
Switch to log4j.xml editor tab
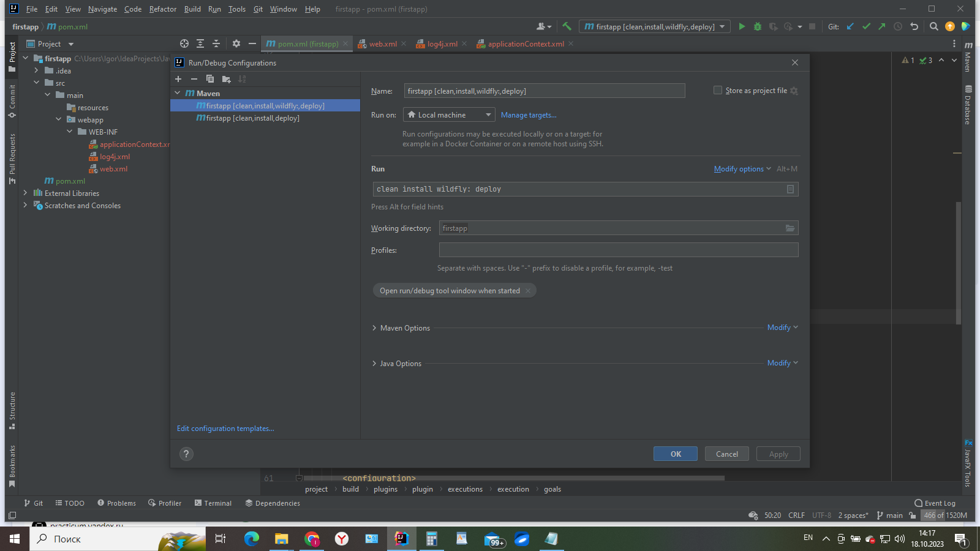(442, 43)
